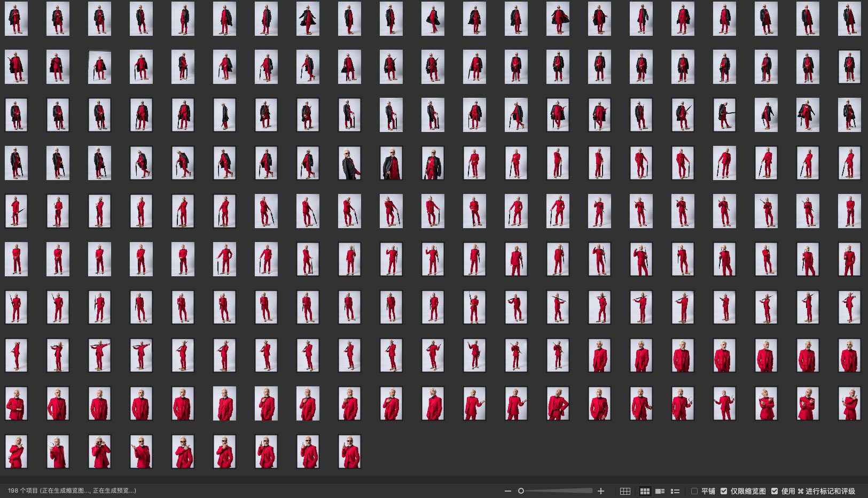868x498 pixels.
Task: Toggle 使用 ⌘ 进行标记和评级 checkbox
Action: click(x=775, y=491)
